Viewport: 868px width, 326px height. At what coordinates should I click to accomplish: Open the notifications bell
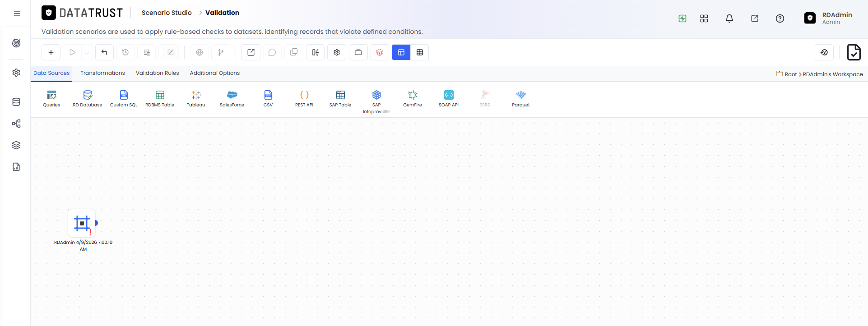click(729, 18)
